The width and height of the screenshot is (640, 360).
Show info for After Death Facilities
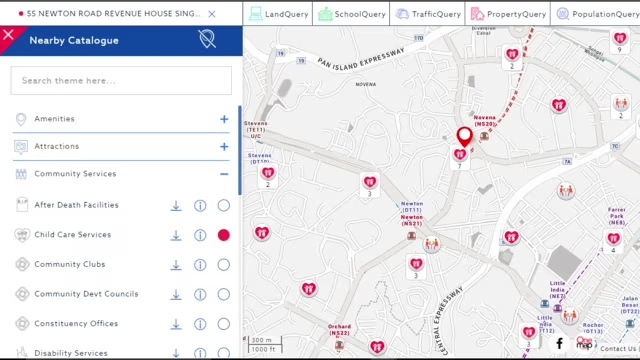point(200,206)
